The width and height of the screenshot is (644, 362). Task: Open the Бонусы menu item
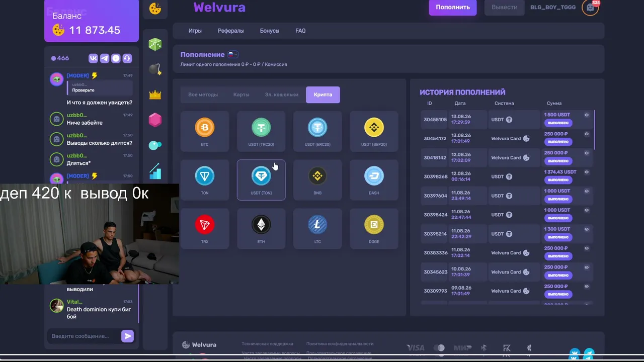[270, 31]
